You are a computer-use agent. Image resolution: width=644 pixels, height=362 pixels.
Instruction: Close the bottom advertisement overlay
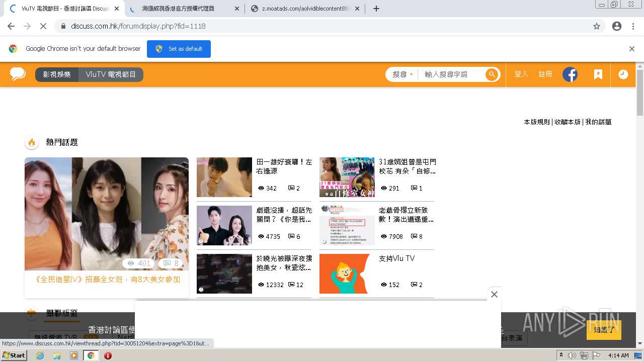tap(494, 295)
